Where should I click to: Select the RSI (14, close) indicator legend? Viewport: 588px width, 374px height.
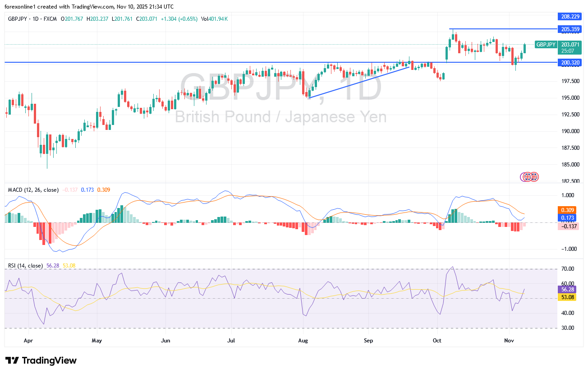pyautogui.click(x=26, y=266)
